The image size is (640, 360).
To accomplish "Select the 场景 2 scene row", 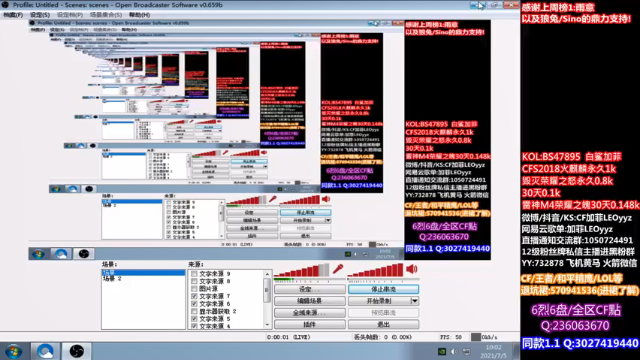I will (x=112, y=279).
